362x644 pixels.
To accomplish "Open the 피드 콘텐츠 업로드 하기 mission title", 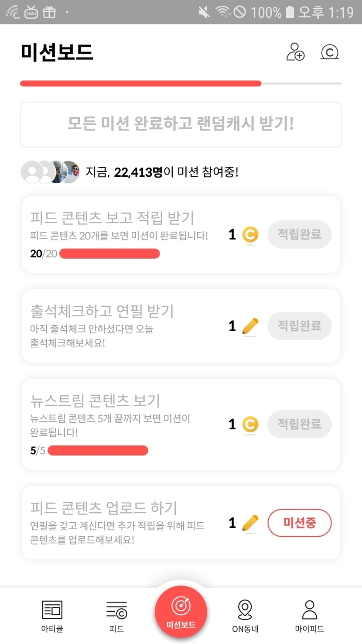I will 104,508.
